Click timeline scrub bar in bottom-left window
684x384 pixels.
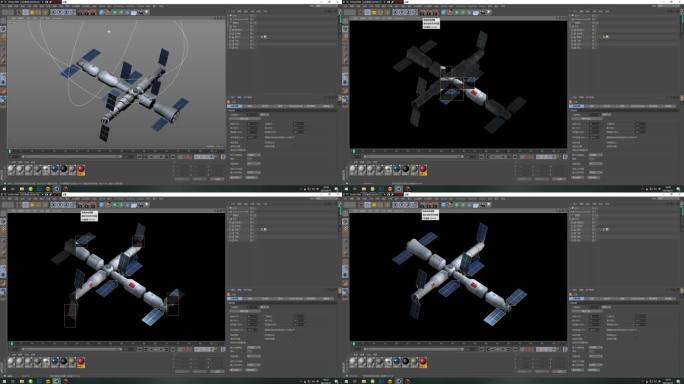pos(72,349)
